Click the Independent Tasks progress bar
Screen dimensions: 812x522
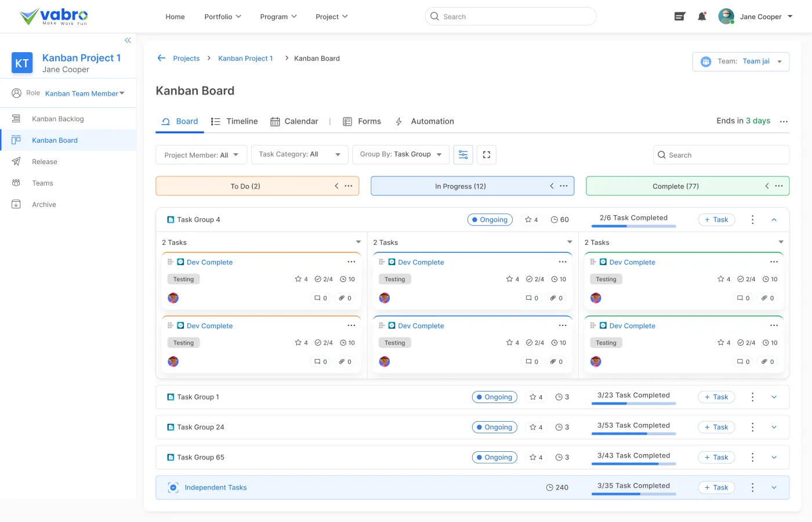tap(633, 494)
